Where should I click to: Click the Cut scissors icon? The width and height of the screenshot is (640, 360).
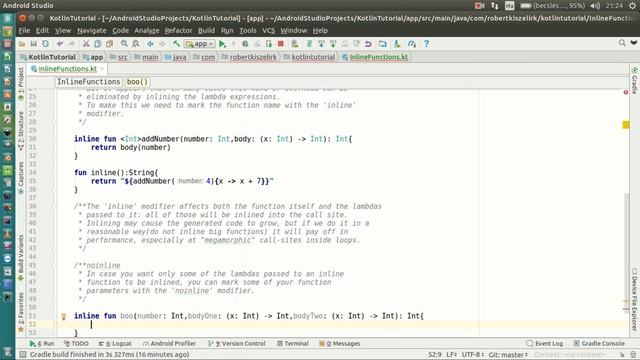(86, 44)
